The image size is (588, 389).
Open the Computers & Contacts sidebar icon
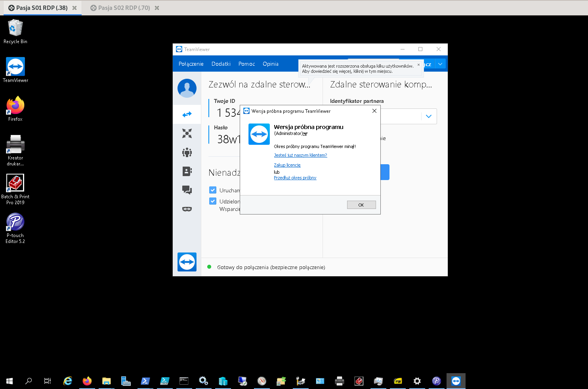(x=187, y=171)
